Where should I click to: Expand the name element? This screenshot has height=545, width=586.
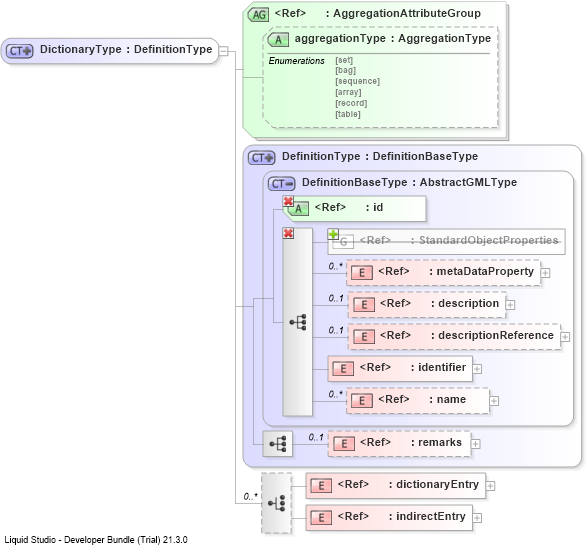pyautogui.click(x=494, y=401)
